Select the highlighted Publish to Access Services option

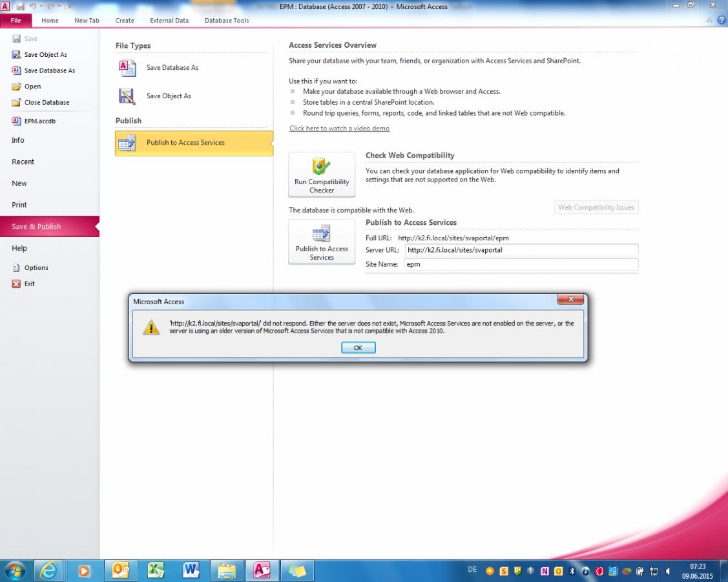point(194,143)
